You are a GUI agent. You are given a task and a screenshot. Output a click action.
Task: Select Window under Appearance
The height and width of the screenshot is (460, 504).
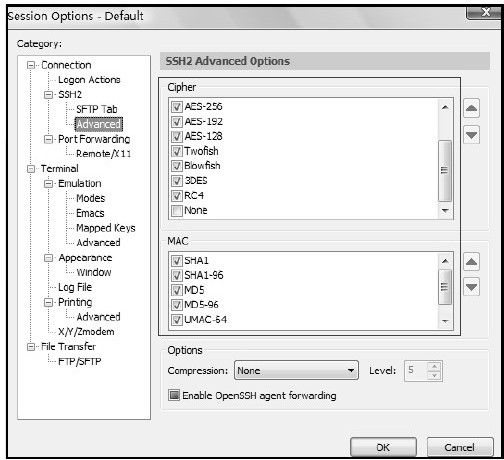click(x=94, y=272)
